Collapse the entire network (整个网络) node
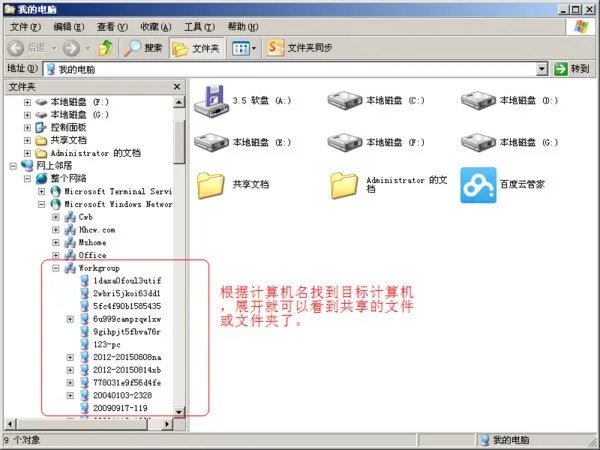The image size is (600, 450). [x=27, y=179]
